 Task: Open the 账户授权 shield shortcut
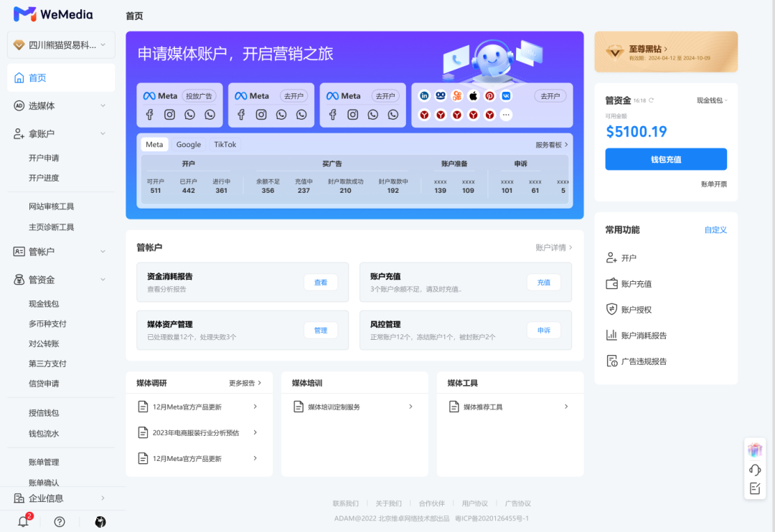[629, 310]
